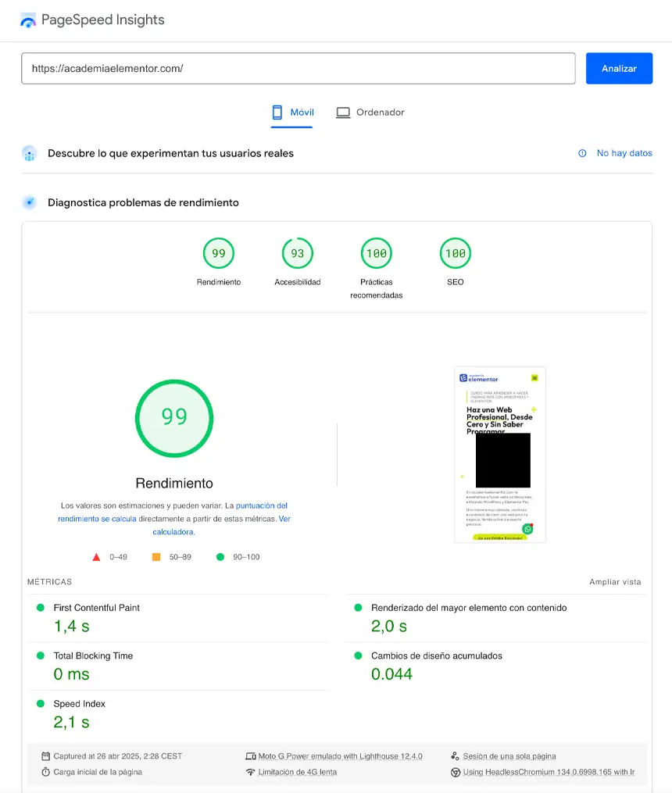Select the SEO 100 score gauge

pos(455,253)
